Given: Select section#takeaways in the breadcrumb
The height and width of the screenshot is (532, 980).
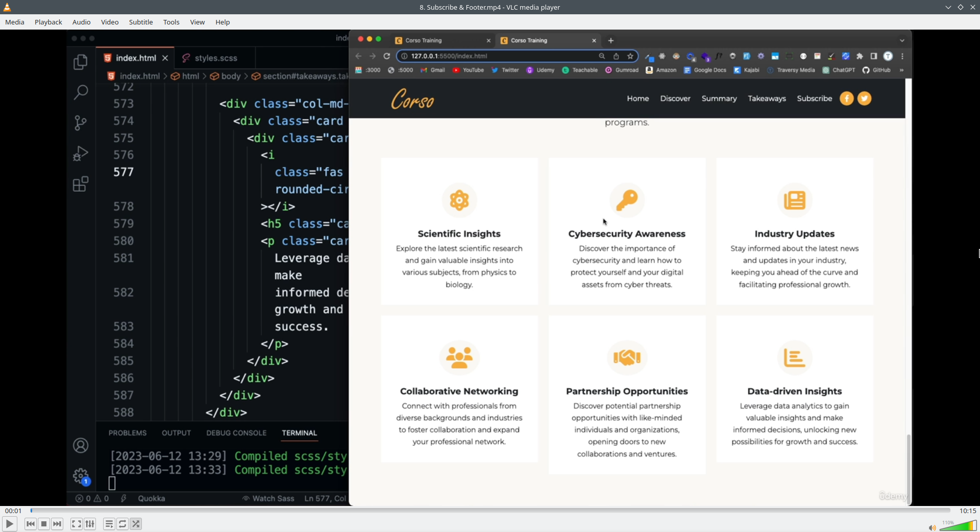Looking at the screenshot, I should click(x=300, y=76).
